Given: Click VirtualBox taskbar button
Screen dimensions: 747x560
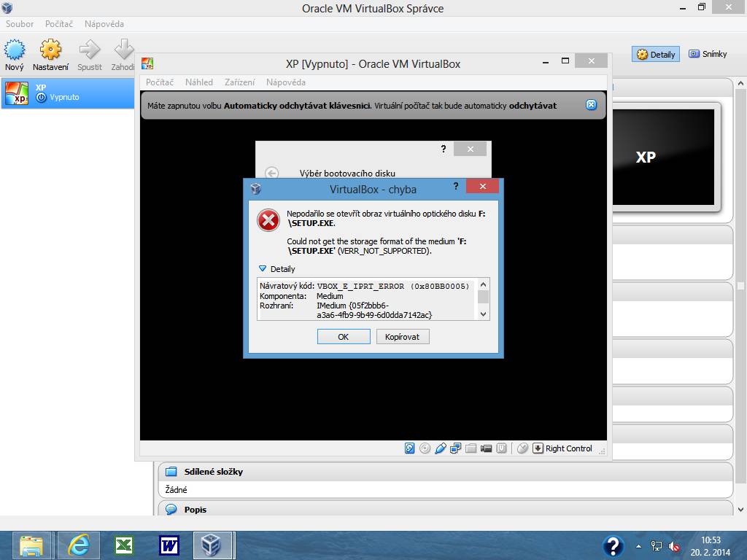Looking at the screenshot, I should (x=212, y=545).
